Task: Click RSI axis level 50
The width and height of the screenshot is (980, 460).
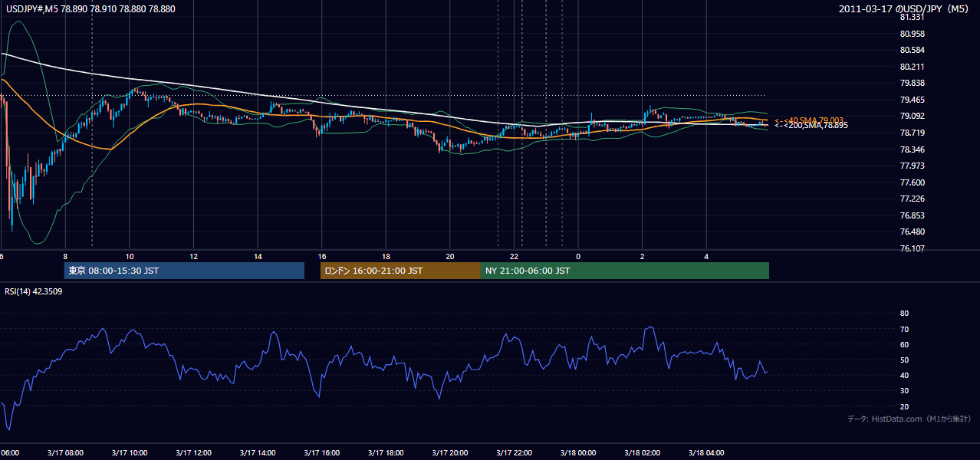Action: [904, 360]
